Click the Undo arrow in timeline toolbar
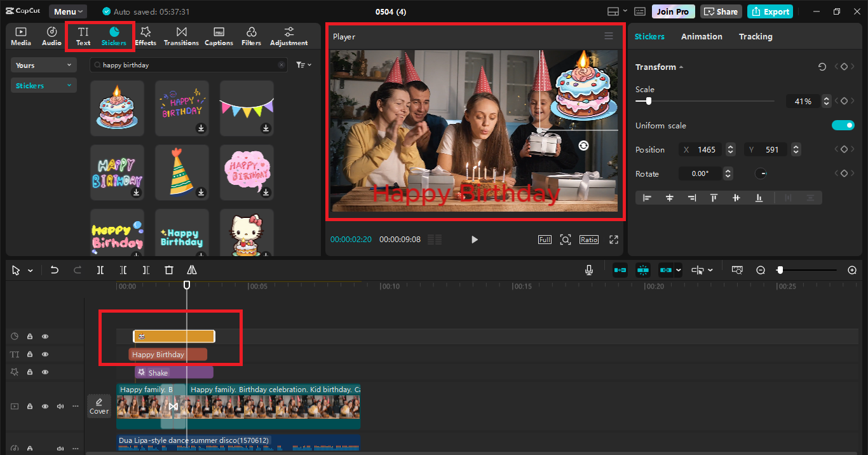Screen dimensions: 868x455 pyautogui.click(x=55, y=270)
